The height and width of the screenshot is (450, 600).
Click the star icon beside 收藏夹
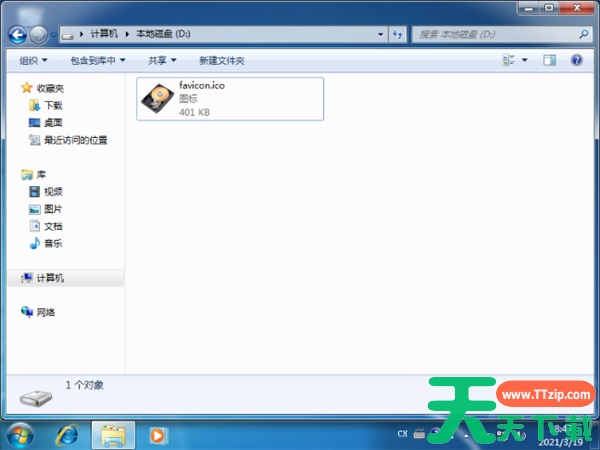(x=27, y=88)
